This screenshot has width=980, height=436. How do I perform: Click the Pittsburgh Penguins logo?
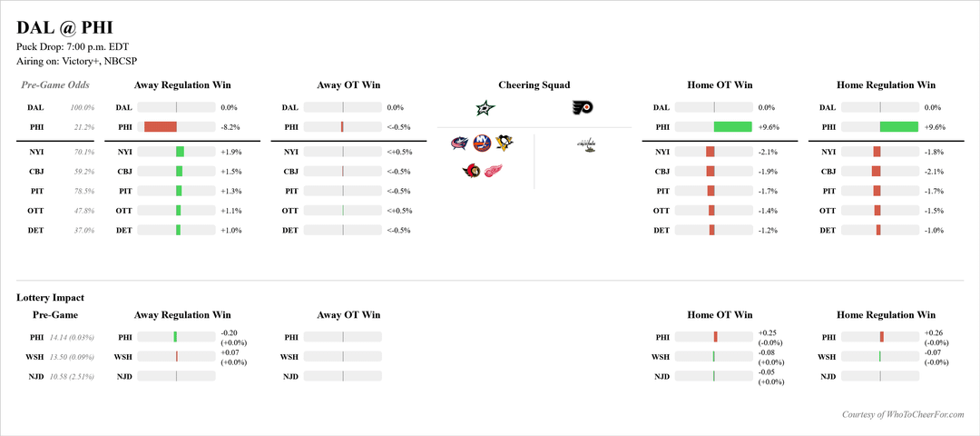pos(505,144)
